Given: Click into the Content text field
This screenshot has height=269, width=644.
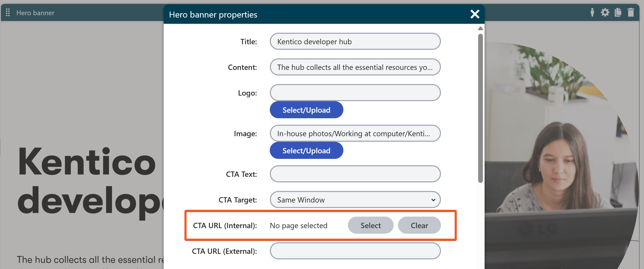Looking at the screenshot, I should (355, 67).
